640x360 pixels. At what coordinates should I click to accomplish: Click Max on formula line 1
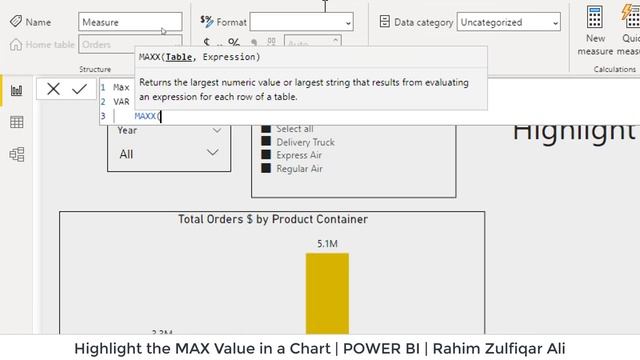pos(121,87)
